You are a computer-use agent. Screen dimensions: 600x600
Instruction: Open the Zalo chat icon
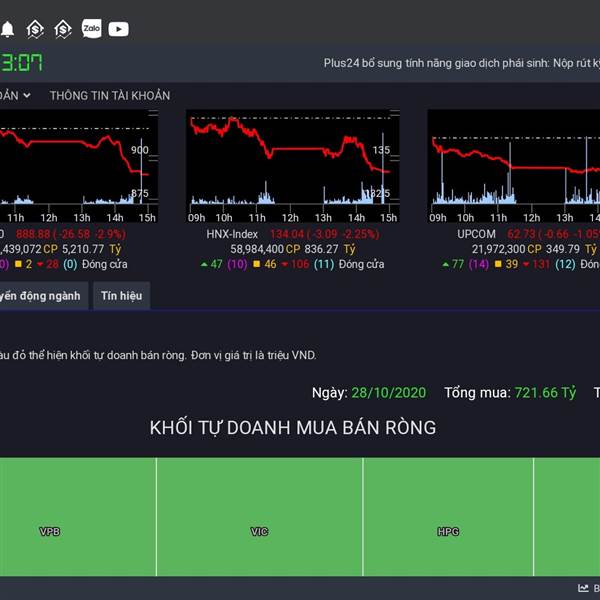pos(92,29)
